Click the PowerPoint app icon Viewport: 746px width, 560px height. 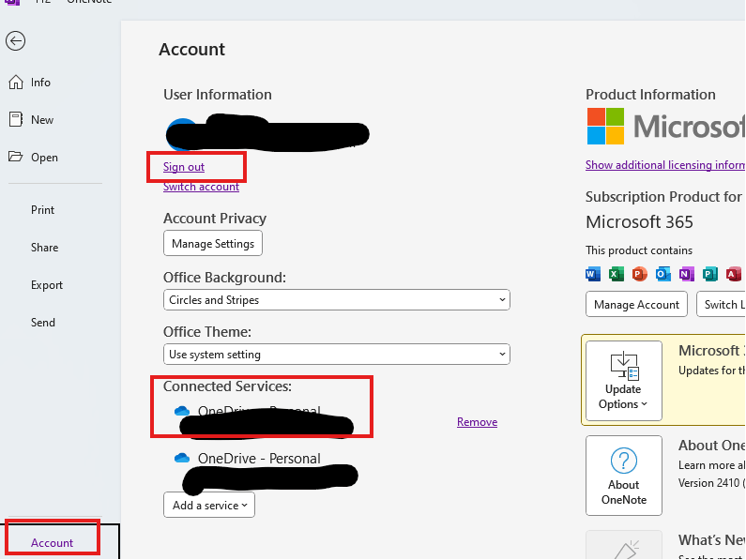click(x=639, y=274)
